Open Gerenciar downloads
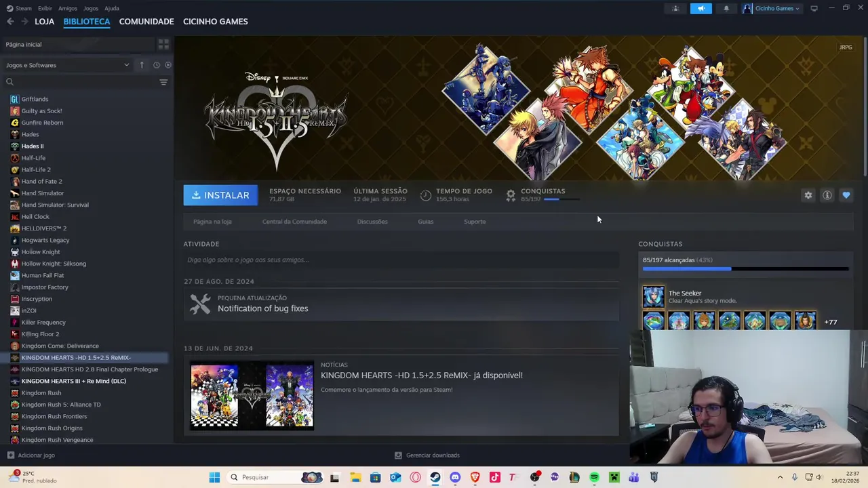This screenshot has width=868, height=488. point(427,455)
